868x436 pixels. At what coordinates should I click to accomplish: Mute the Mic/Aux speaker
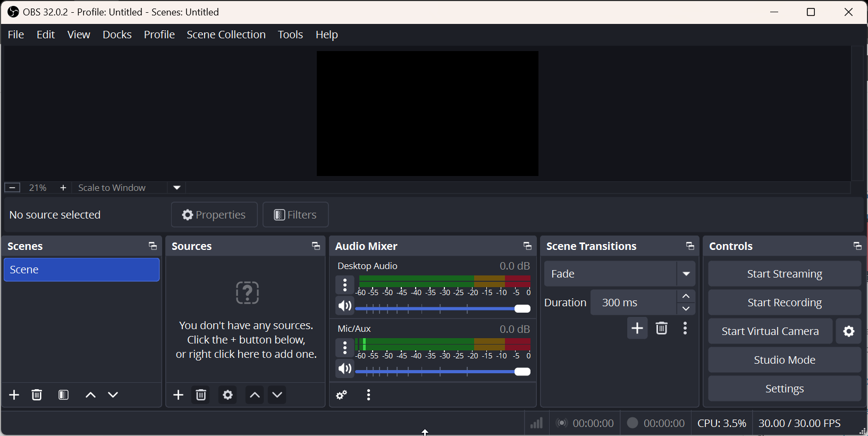click(345, 369)
